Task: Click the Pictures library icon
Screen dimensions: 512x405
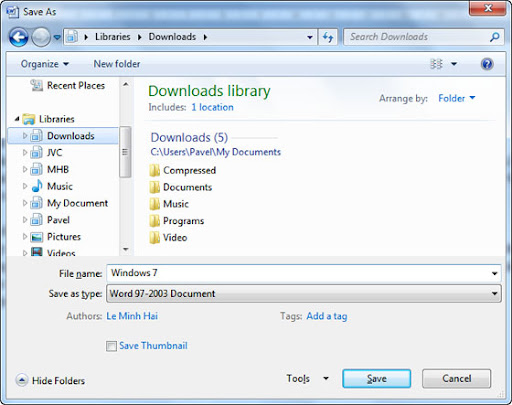Action: coord(37,237)
